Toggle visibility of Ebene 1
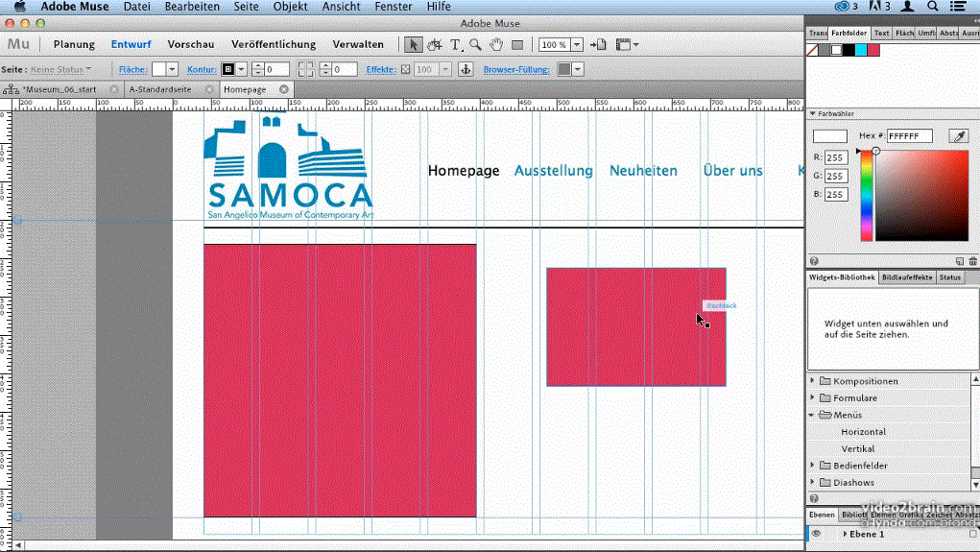Viewport: 980px width, 552px height. pos(816,534)
